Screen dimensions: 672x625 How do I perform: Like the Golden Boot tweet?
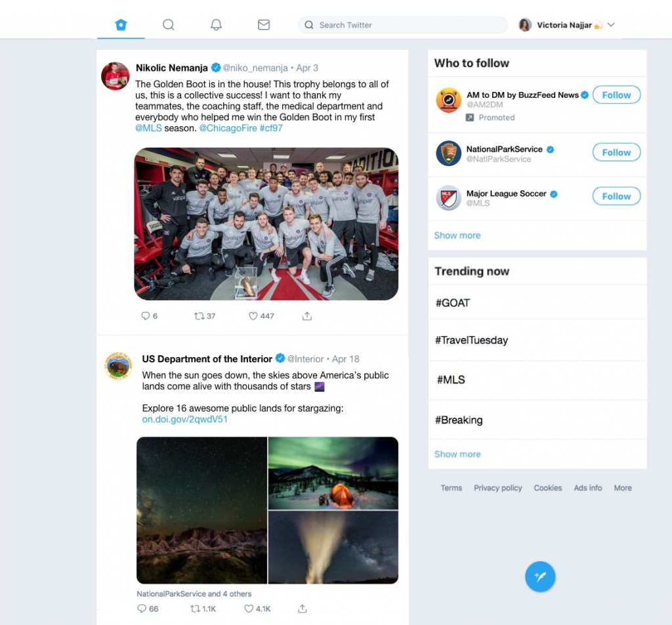pyautogui.click(x=253, y=316)
